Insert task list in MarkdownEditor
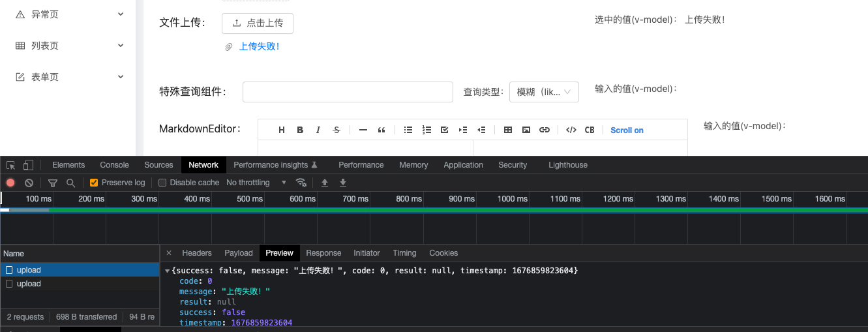868x332 pixels. [445, 130]
